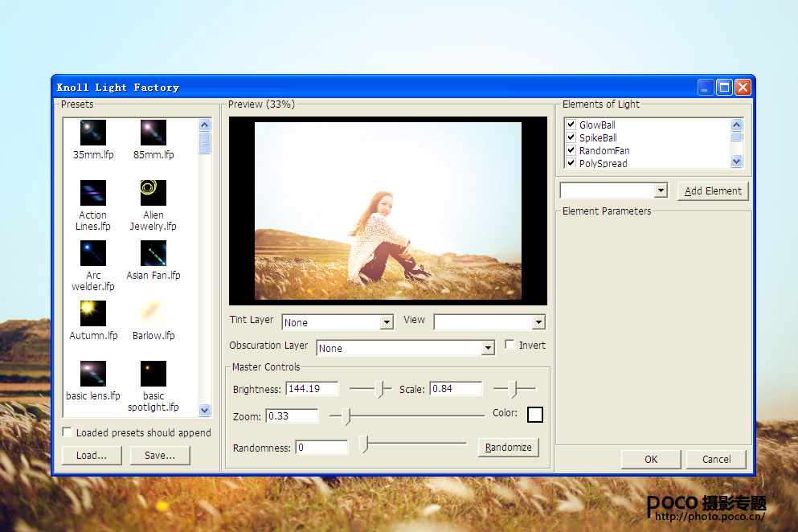
Task: Pick the Asian Fan.lfp preset icon
Action: pos(153,253)
